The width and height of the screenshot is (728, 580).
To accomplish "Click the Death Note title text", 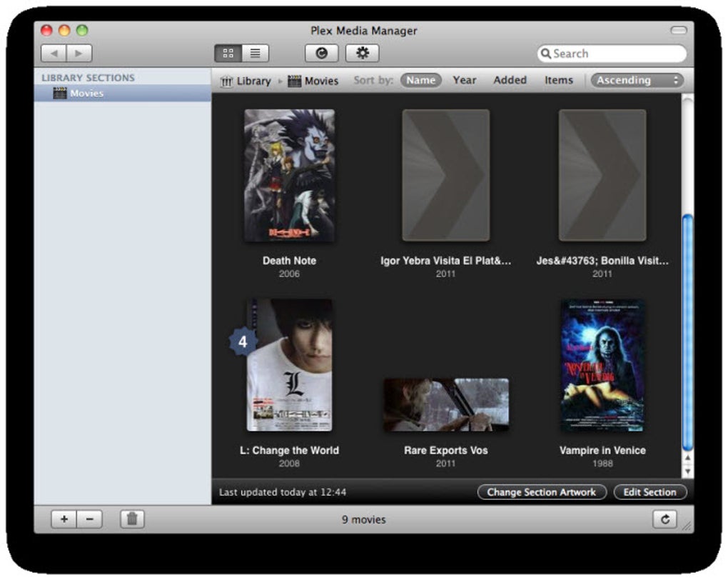I will (289, 261).
